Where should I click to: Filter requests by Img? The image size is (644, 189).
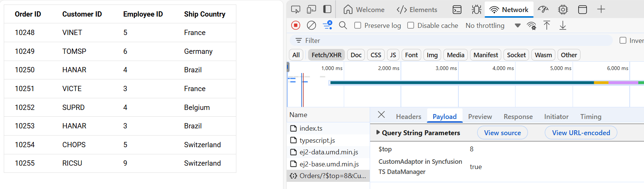pyautogui.click(x=432, y=55)
